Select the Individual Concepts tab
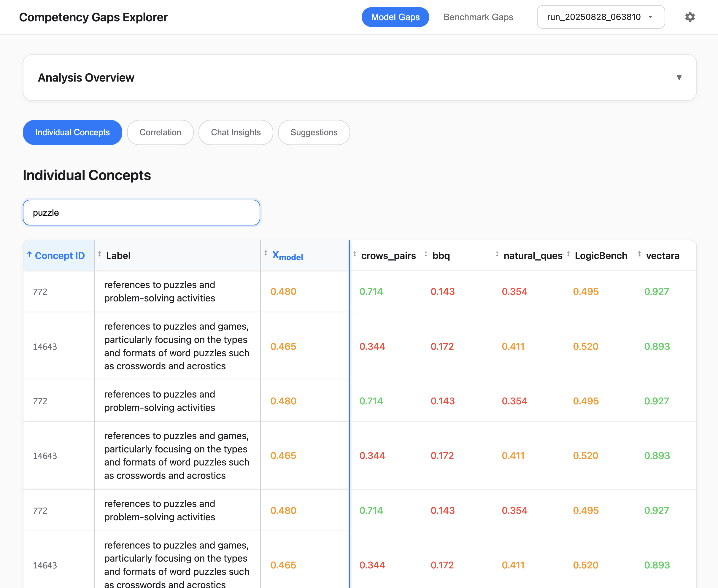This screenshot has height=588, width=718. point(72,132)
